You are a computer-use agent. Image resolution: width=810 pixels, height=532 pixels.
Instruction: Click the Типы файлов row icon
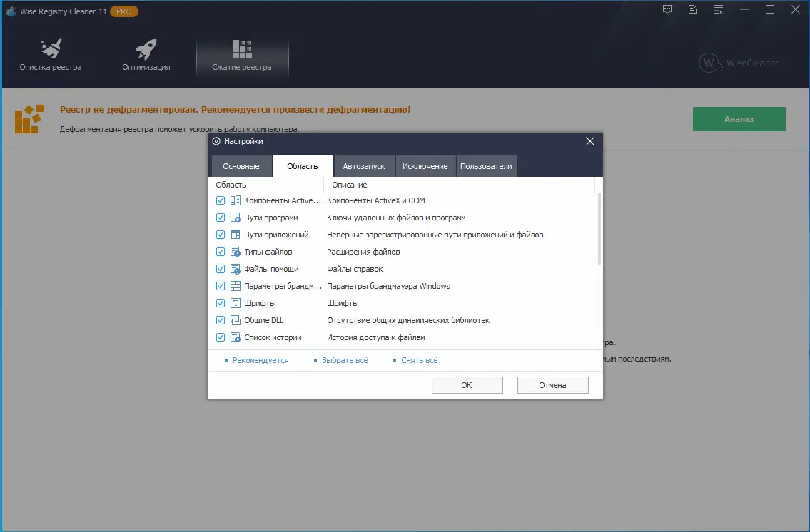pos(235,252)
